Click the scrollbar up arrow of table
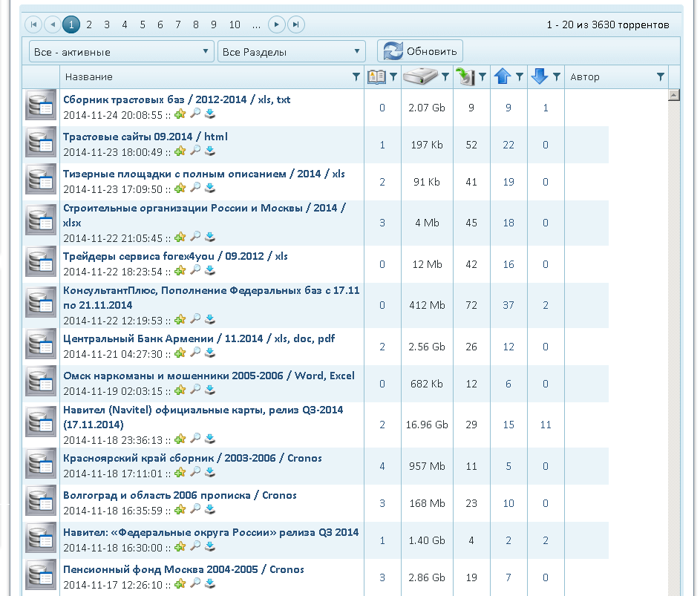This screenshot has width=700, height=596. tap(674, 95)
